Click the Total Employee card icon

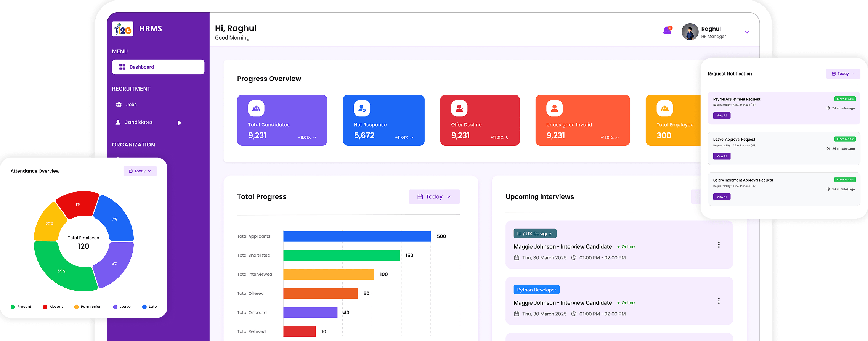[664, 108]
